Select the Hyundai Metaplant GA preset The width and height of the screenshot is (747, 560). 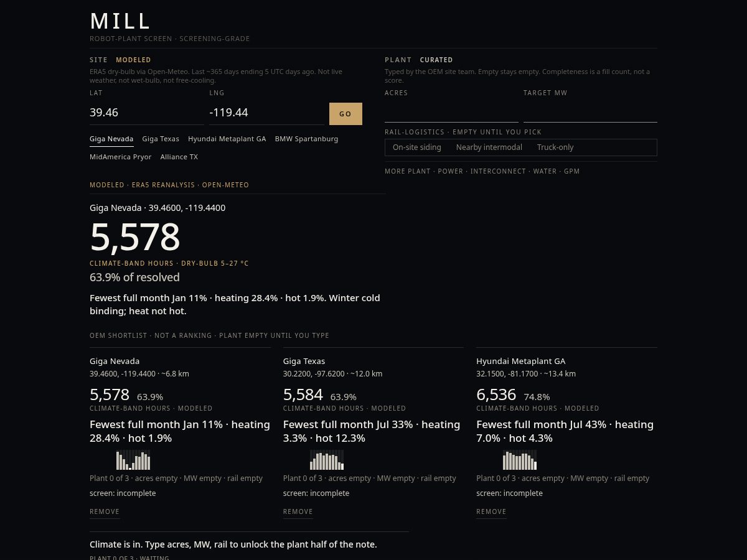(227, 139)
